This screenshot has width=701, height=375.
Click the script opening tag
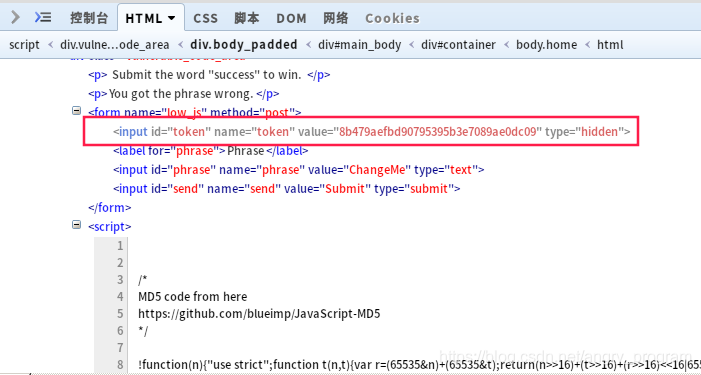tap(110, 227)
